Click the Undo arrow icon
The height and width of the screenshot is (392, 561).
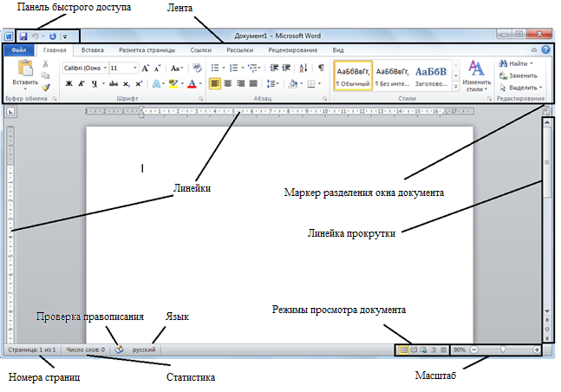coord(35,36)
